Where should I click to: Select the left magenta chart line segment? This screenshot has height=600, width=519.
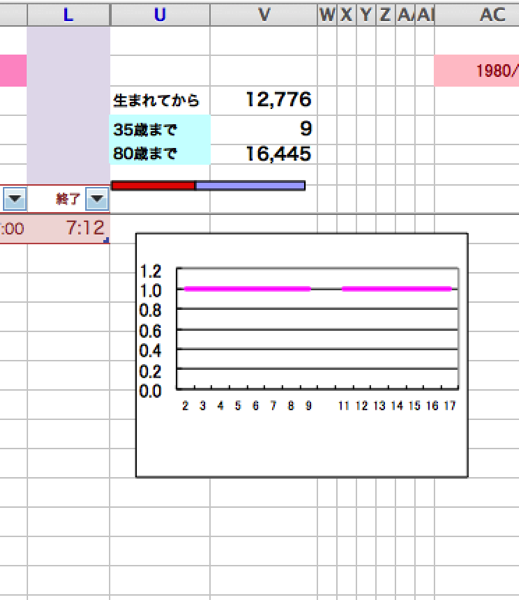coord(247,289)
